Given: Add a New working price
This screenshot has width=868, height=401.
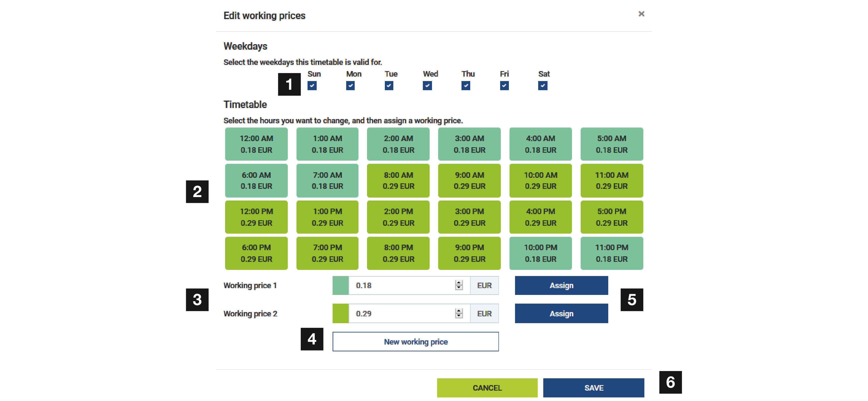Looking at the screenshot, I should point(415,341).
